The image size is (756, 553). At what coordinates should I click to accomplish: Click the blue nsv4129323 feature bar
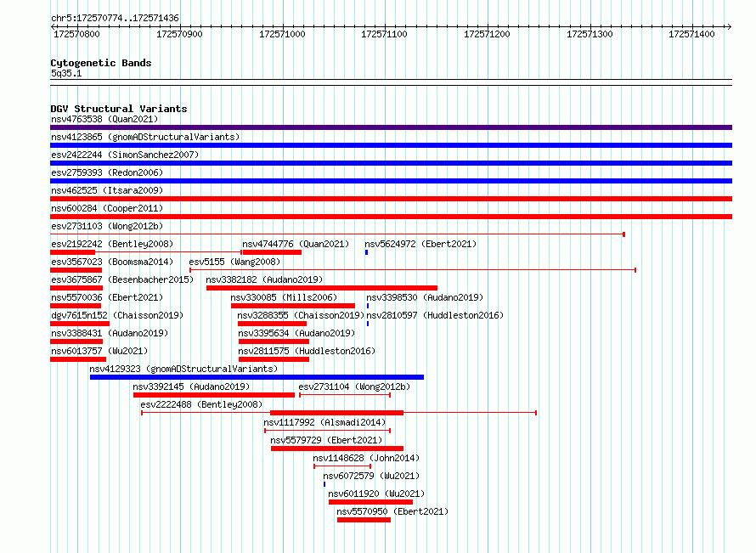pyautogui.click(x=257, y=377)
